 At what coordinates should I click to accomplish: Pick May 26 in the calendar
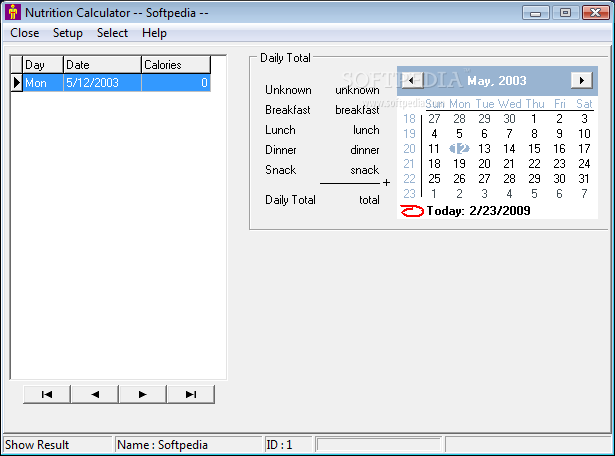pyautogui.click(x=459, y=179)
